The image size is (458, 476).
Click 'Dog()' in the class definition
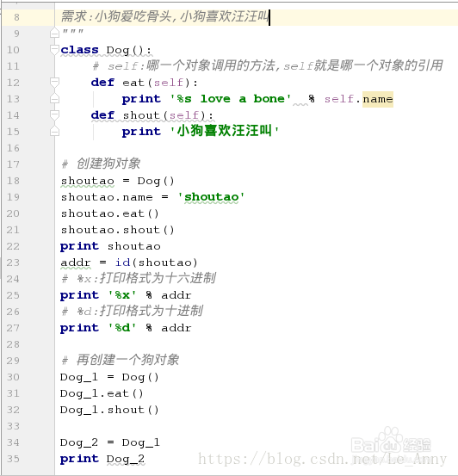coord(125,51)
